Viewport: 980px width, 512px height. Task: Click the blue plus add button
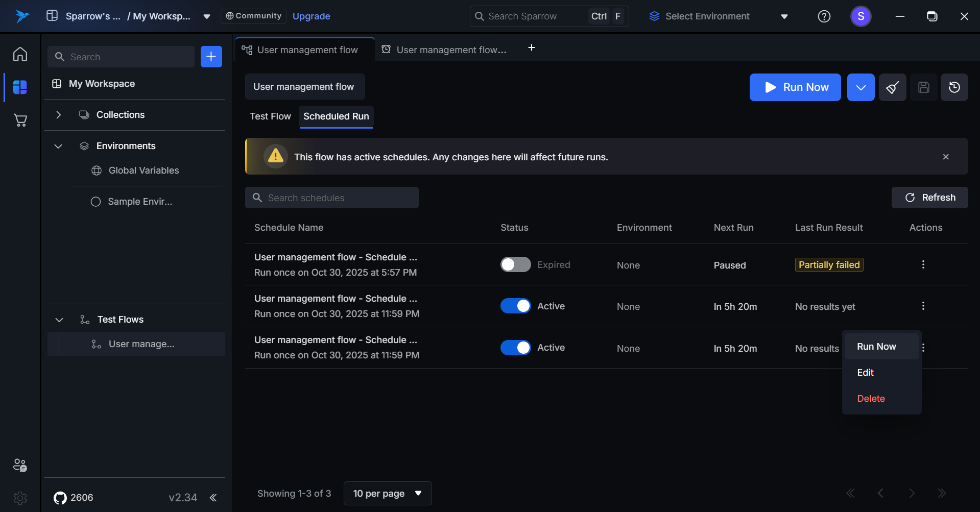[211, 57]
